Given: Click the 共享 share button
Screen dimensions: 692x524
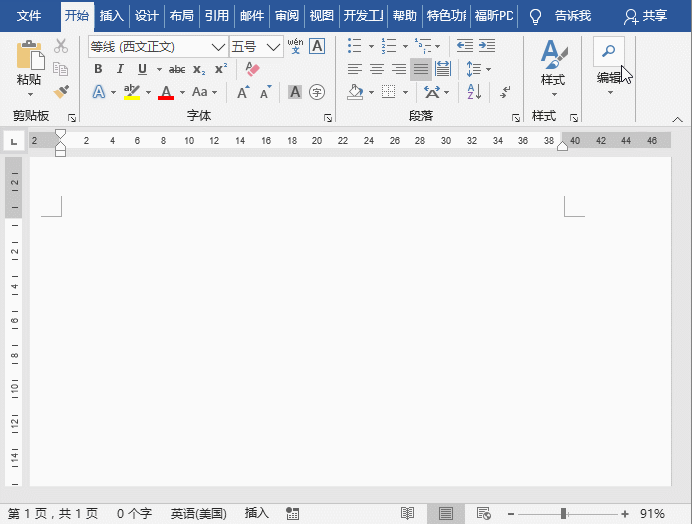Looking at the screenshot, I should click(x=645, y=16).
